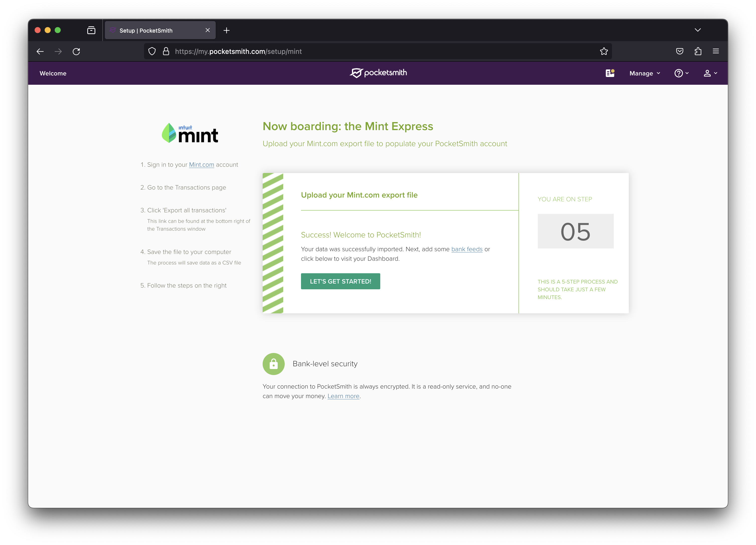Click the padlock site security icon
Image resolution: width=756 pixels, height=545 pixels.
(x=166, y=51)
